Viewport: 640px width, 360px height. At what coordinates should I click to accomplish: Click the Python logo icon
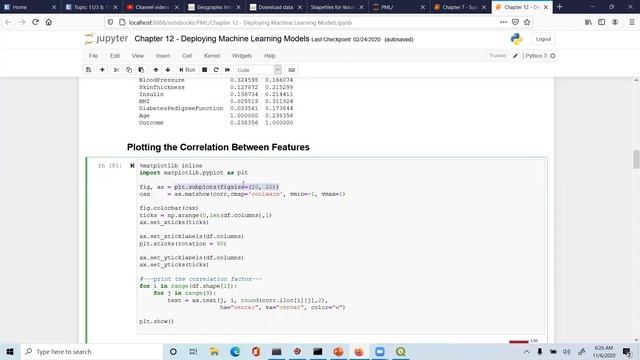[516, 39]
